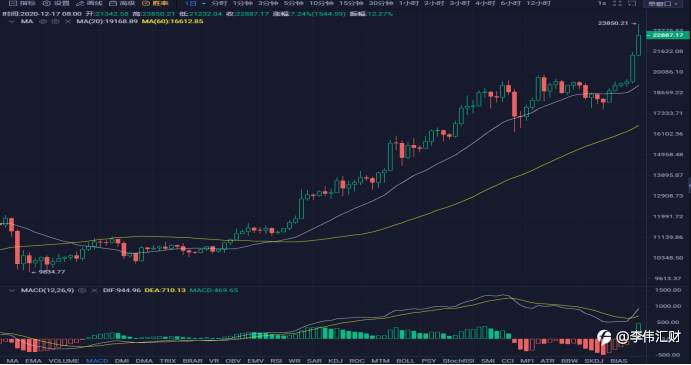Click the yellow MA(60):16612.85 label

pyautogui.click(x=172, y=21)
